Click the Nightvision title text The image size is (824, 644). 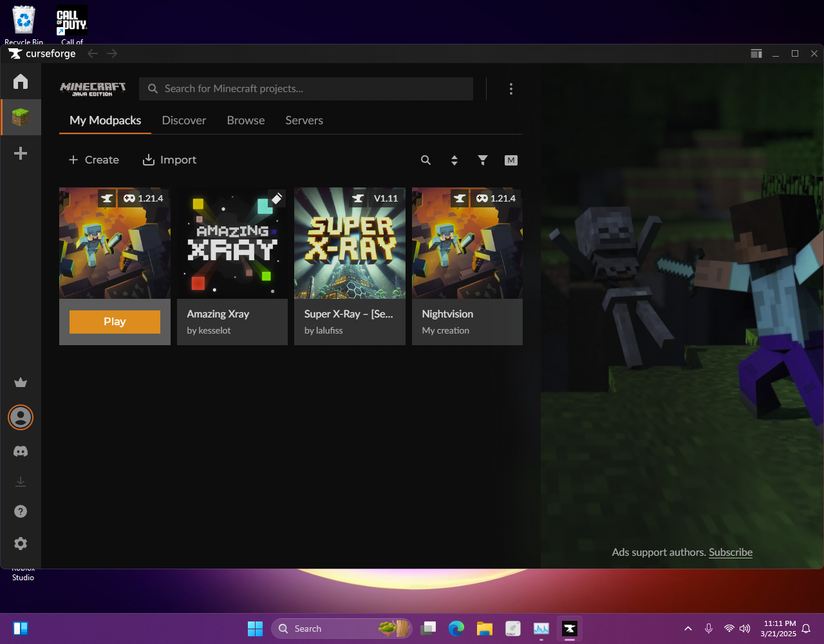tap(447, 314)
